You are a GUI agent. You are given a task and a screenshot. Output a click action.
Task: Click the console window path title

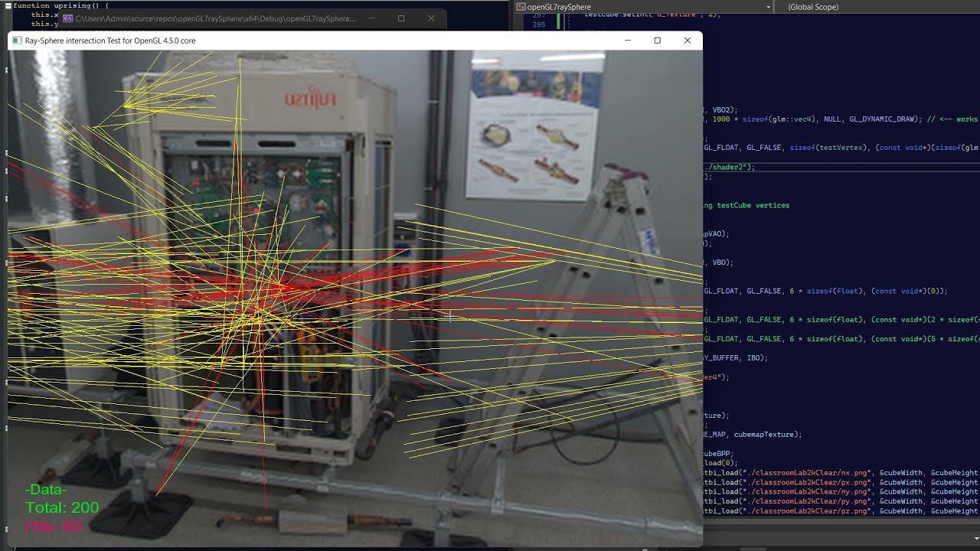pyautogui.click(x=215, y=18)
